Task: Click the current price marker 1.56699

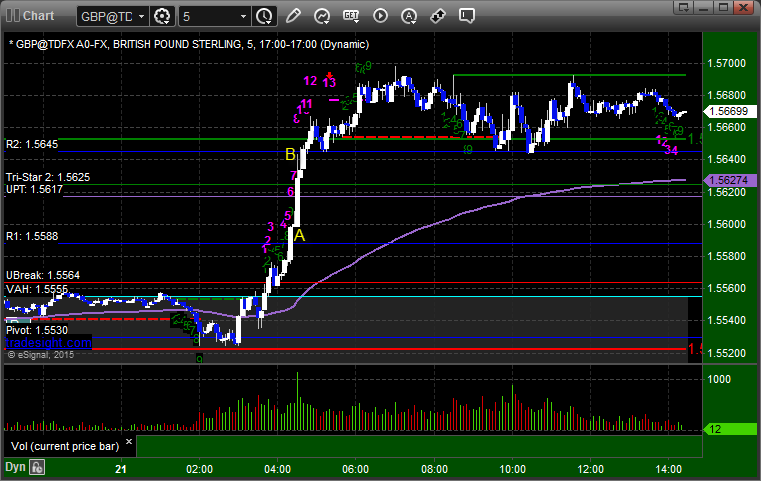Action: click(x=730, y=111)
